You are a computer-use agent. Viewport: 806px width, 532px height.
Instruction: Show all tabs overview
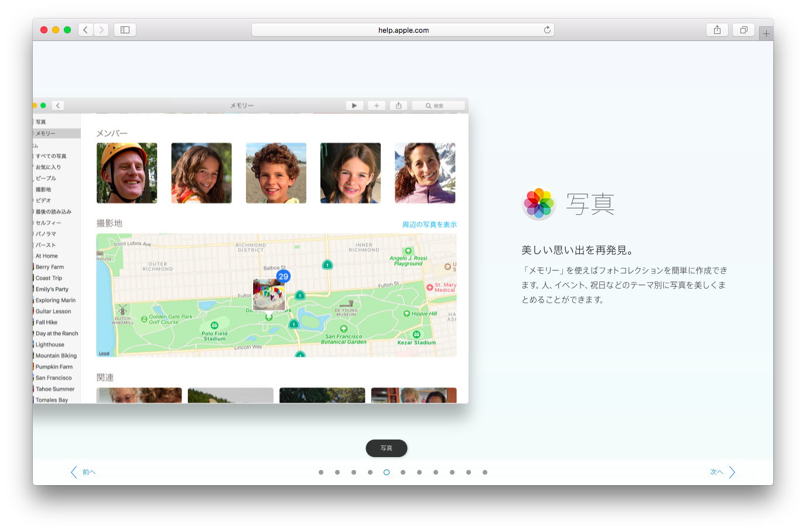(743, 30)
